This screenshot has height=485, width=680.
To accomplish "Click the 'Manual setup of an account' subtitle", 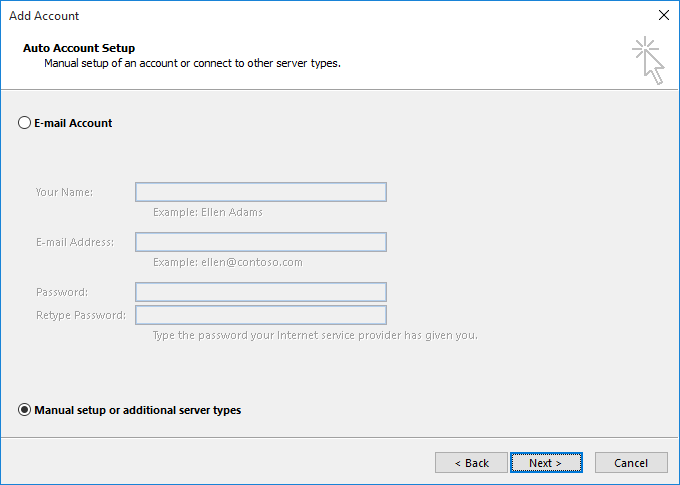I will 192,63.
